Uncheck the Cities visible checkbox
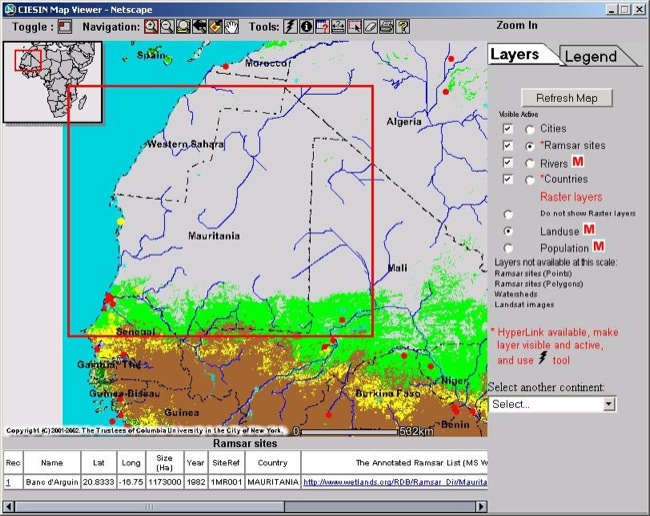The width and height of the screenshot is (650, 516). [508, 129]
